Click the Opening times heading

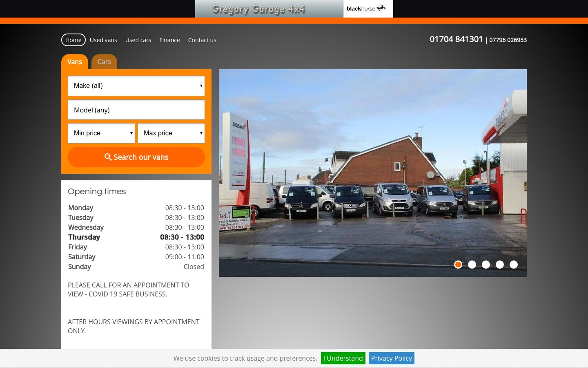[97, 191]
